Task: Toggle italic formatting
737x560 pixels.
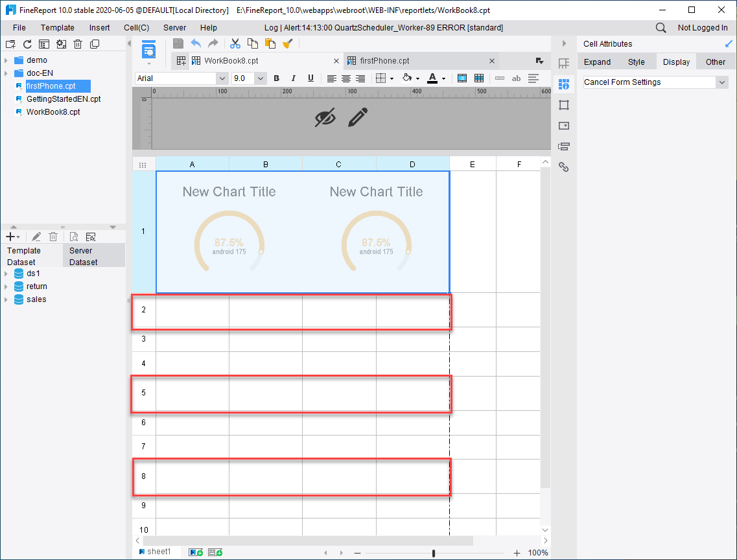Action: tap(293, 78)
